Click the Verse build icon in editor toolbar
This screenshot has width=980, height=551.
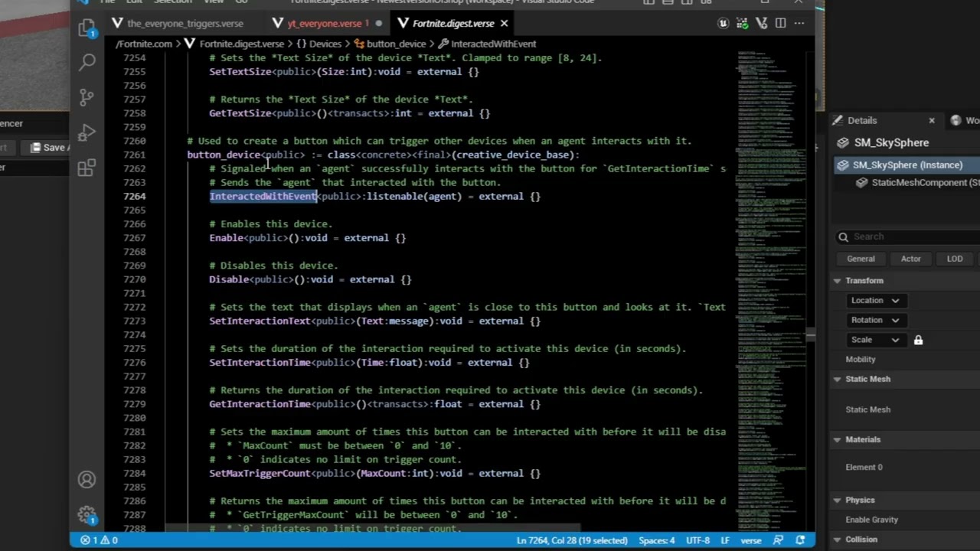coord(742,24)
